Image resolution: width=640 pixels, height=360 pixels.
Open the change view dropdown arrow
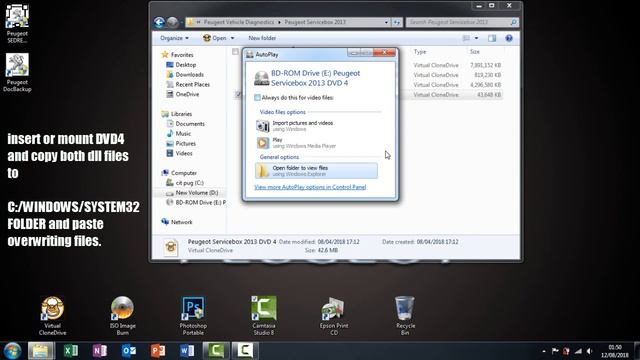tap(476, 38)
